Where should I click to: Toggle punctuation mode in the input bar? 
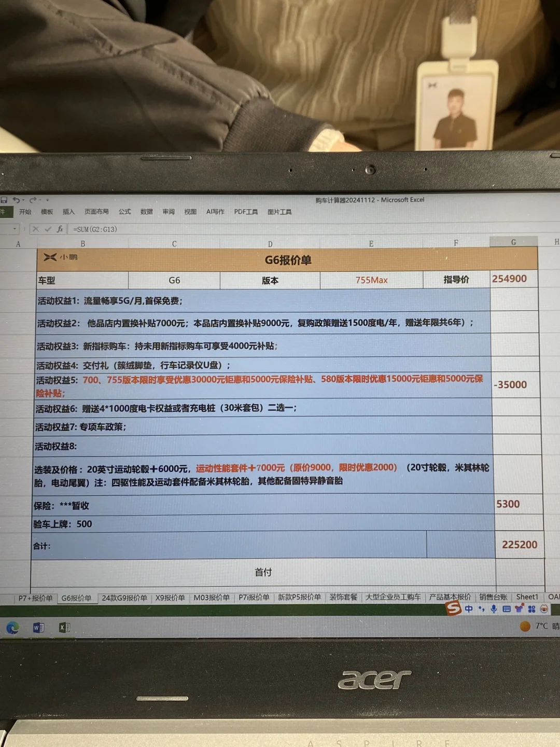click(482, 608)
